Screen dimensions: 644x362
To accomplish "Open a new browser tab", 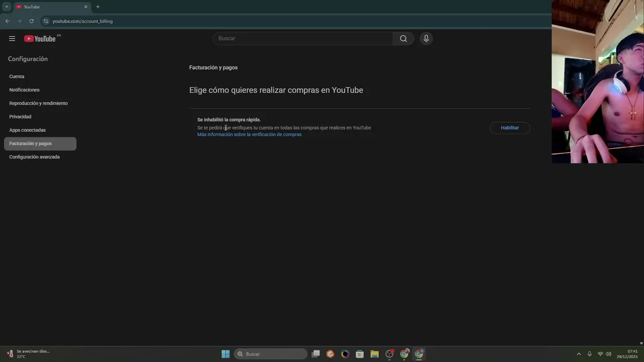I will pos(98,7).
